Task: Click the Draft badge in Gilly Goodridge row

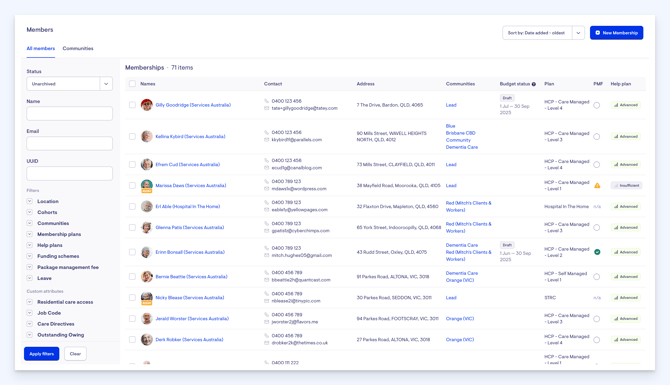Action: pos(507,98)
